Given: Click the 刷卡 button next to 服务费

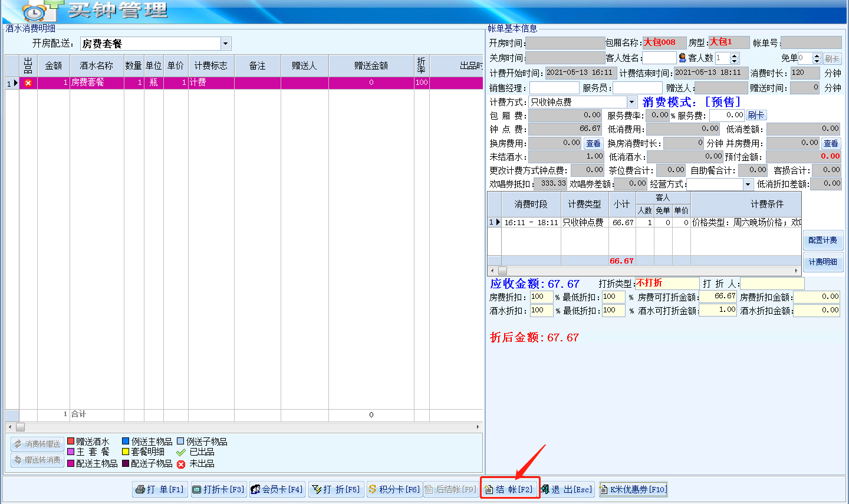Looking at the screenshot, I should tap(756, 116).
